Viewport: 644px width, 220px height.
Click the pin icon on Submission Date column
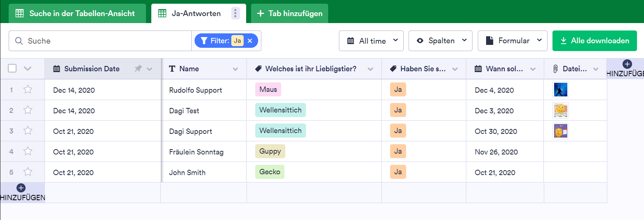(x=138, y=69)
